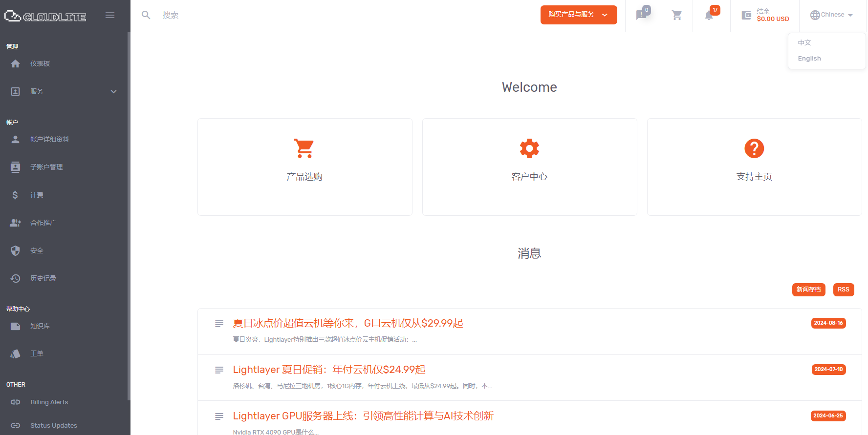This screenshot has width=868, height=435.
Task: Click the question mark icon in 支持主页 card
Action: (754, 148)
